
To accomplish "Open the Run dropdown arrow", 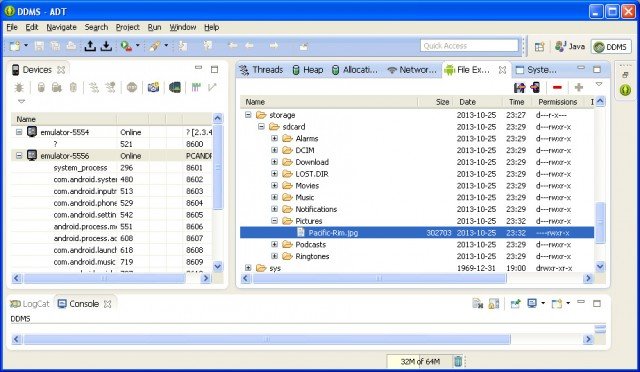I will pyautogui.click(x=138, y=45).
